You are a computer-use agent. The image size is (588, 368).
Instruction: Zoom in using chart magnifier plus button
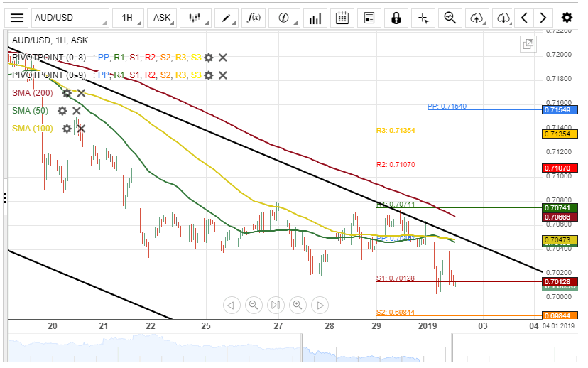(298, 305)
